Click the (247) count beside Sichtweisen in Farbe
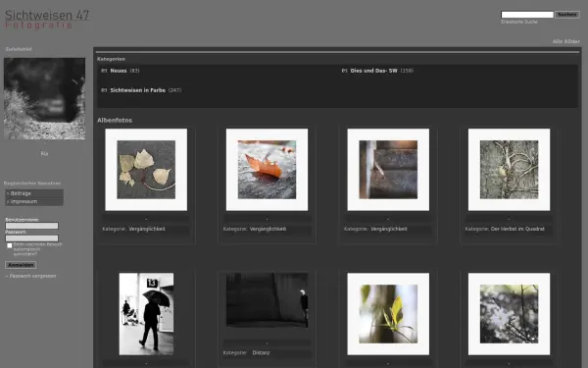Image resolution: width=588 pixels, height=368 pixels. (174, 90)
